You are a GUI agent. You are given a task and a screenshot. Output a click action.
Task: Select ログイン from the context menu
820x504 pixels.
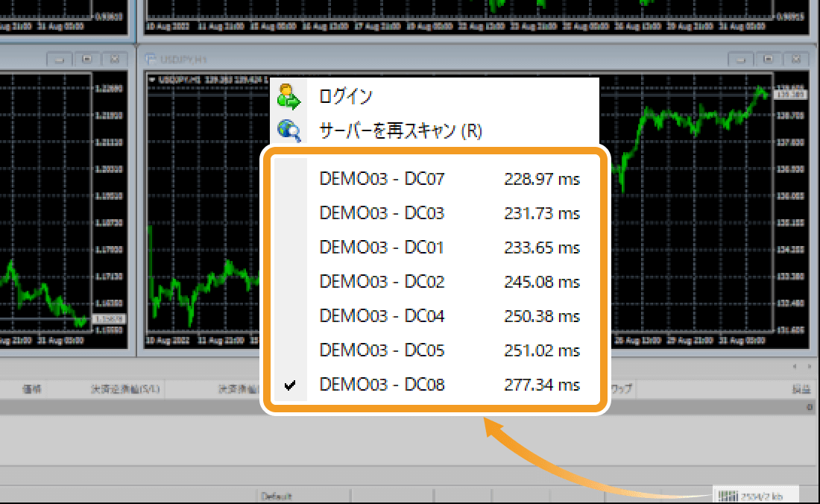tap(346, 96)
